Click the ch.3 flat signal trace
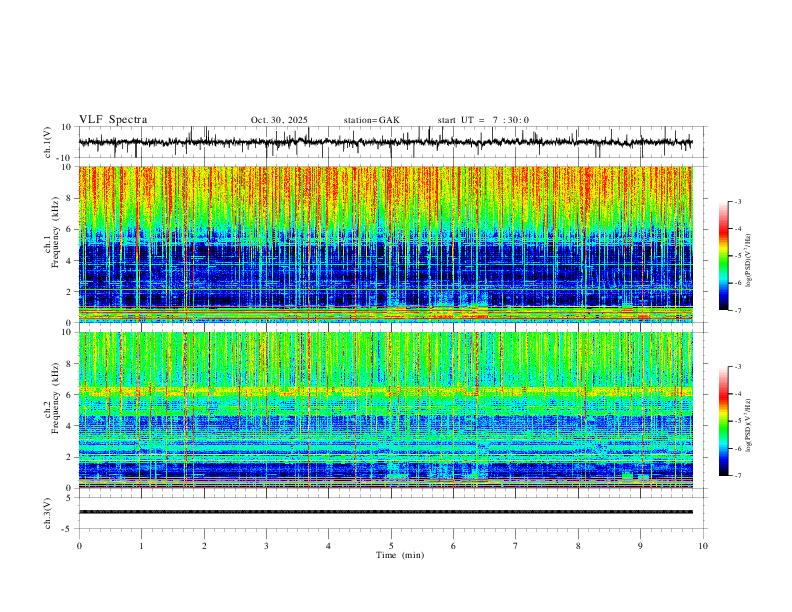792x612 pixels. pos(385,512)
